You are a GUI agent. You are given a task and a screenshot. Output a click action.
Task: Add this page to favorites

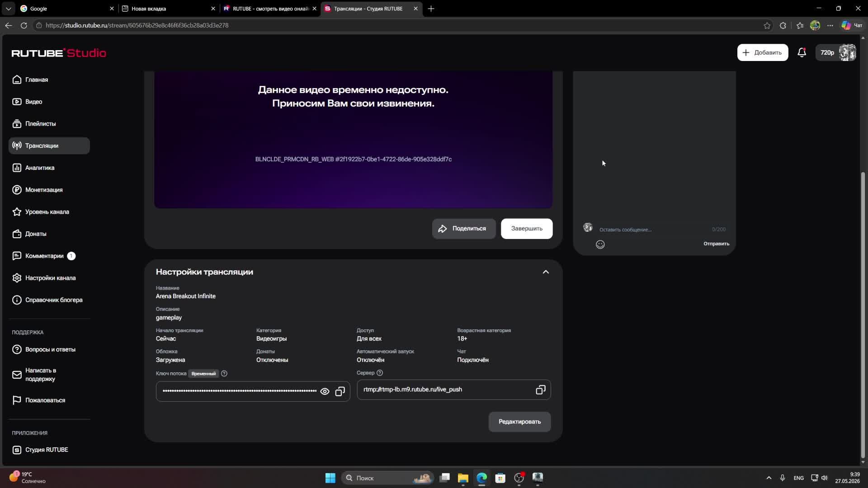767,26
